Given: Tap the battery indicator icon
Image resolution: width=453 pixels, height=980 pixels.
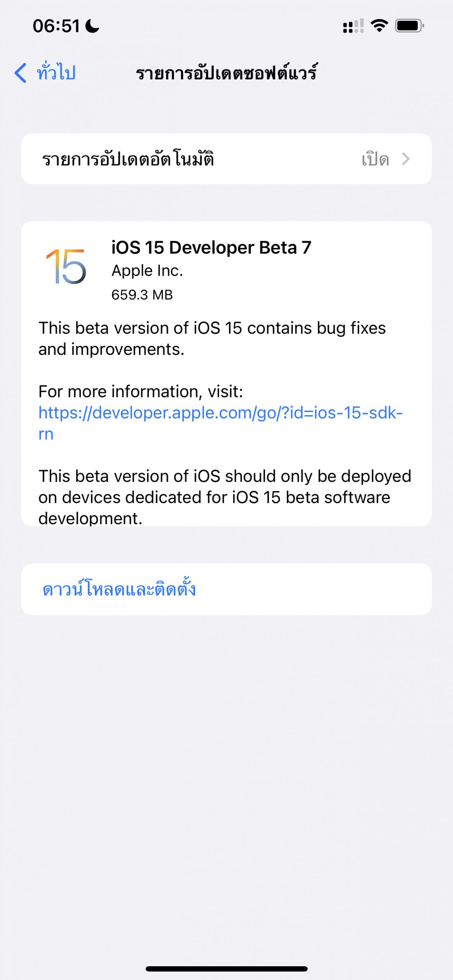Looking at the screenshot, I should pyautogui.click(x=409, y=26).
